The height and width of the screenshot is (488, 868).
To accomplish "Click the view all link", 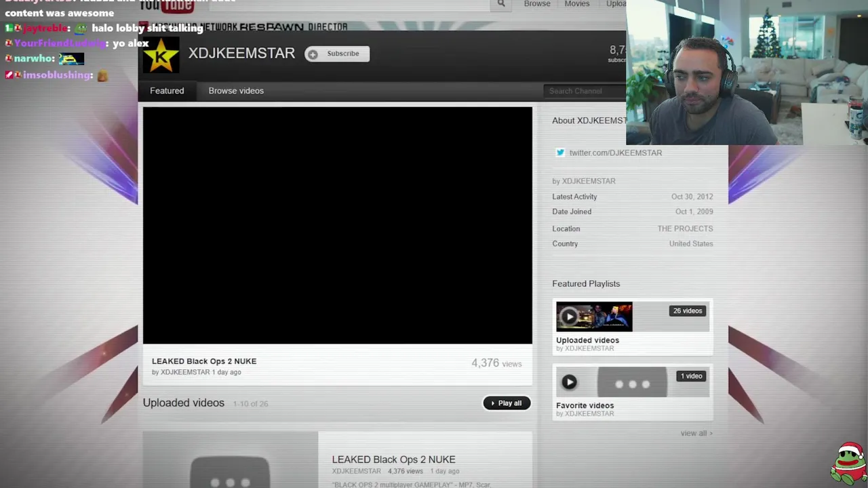I will (696, 433).
